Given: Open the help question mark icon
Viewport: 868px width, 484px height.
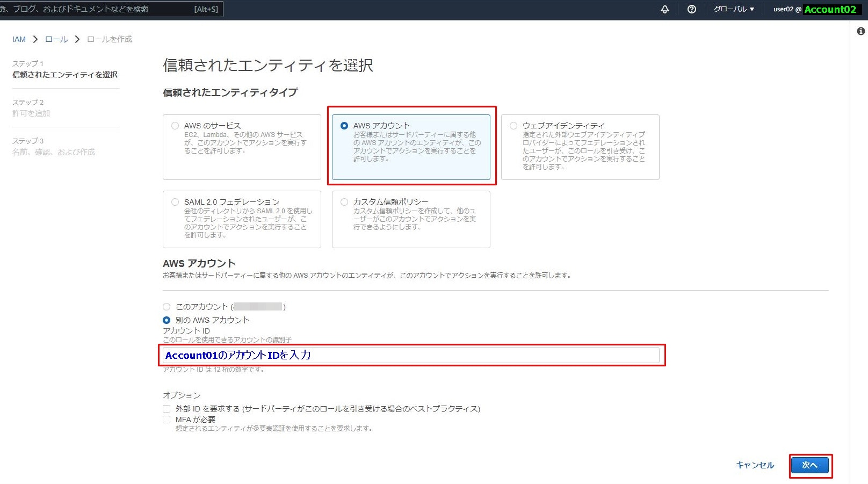Looking at the screenshot, I should (692, 9).
